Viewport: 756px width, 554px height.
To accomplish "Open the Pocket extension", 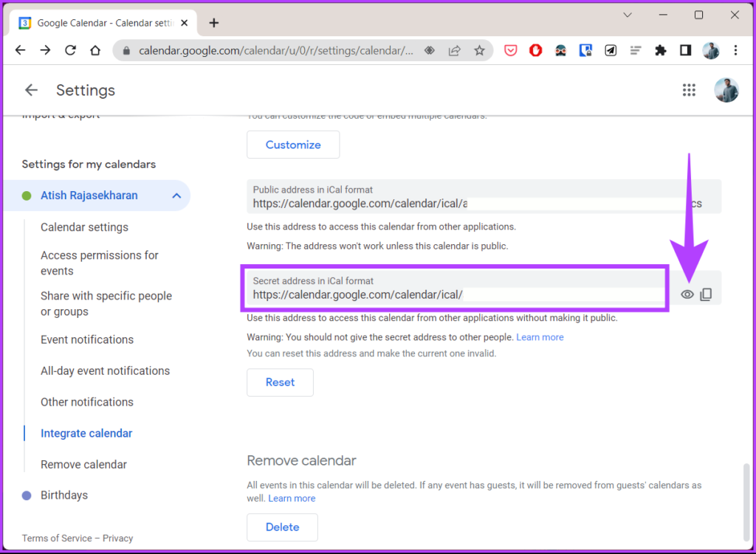I will pyautogui.click(x=510, y=50).
